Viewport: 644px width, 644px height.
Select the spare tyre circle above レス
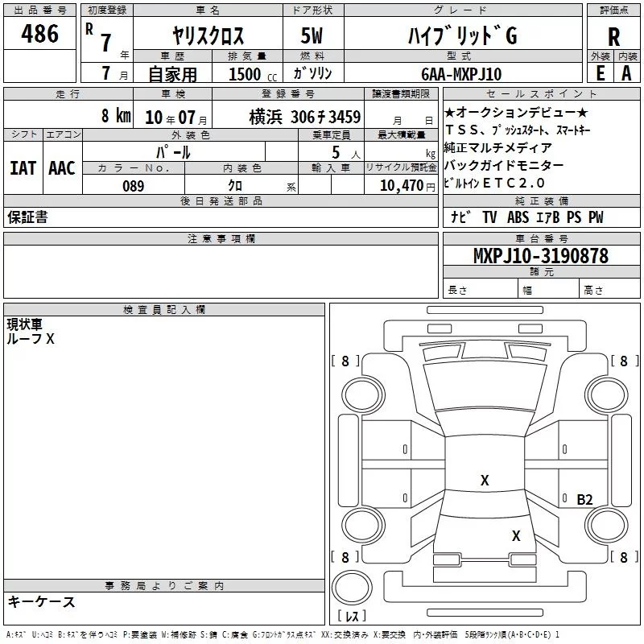[352, 587]
